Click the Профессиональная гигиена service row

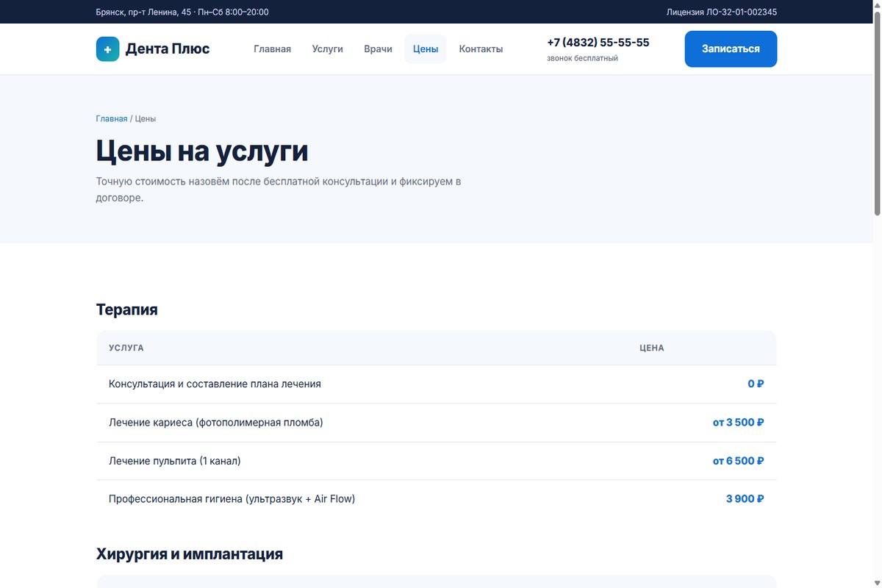(x=437, y=499)
